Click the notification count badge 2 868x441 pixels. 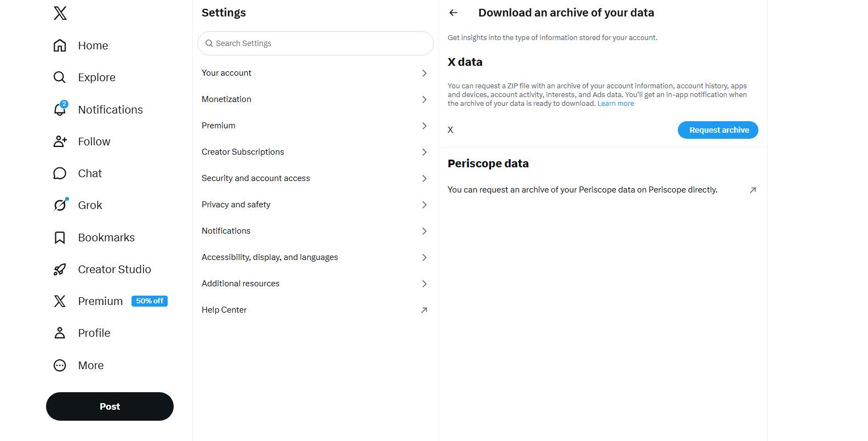pos(64,104)
